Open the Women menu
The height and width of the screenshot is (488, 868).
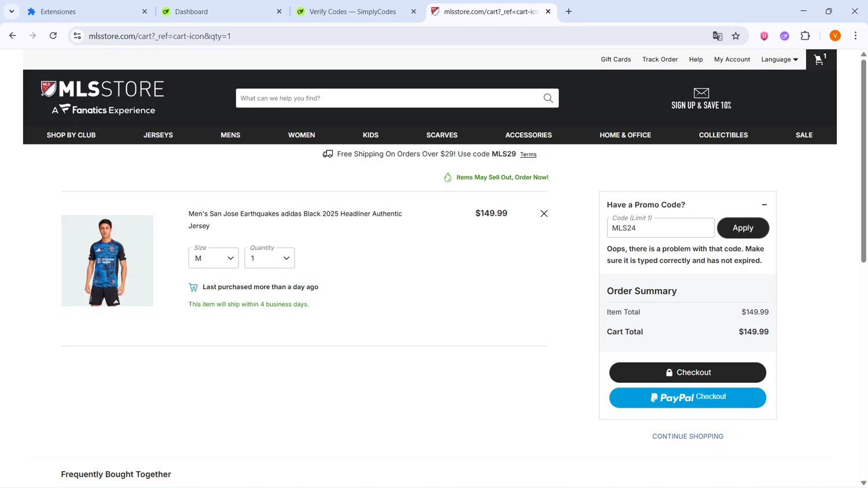click(301, 135)
